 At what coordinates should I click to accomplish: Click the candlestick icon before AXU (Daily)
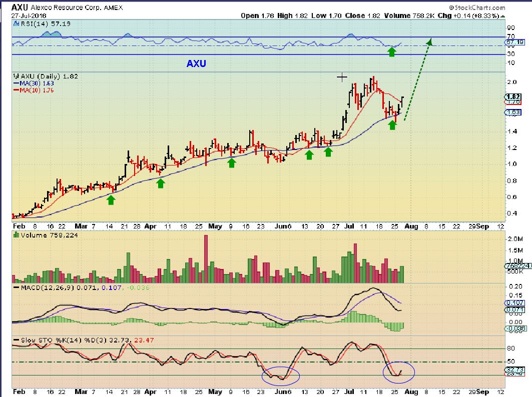point(16,76)
